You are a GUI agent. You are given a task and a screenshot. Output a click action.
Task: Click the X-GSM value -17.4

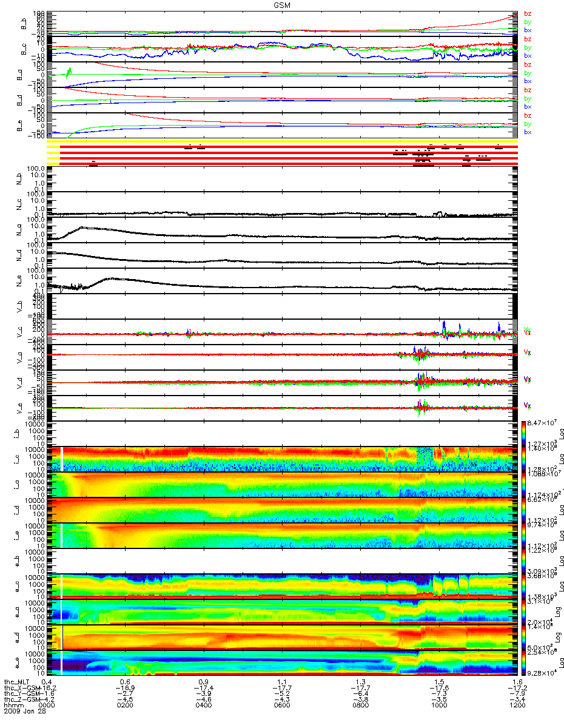204,689
